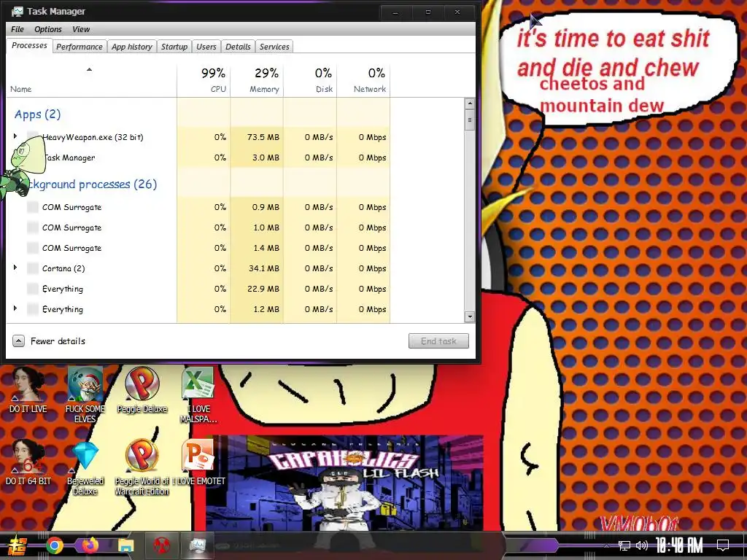Open Peggle World of Warcraft Edition shortcut

click(x=142, y=467)
